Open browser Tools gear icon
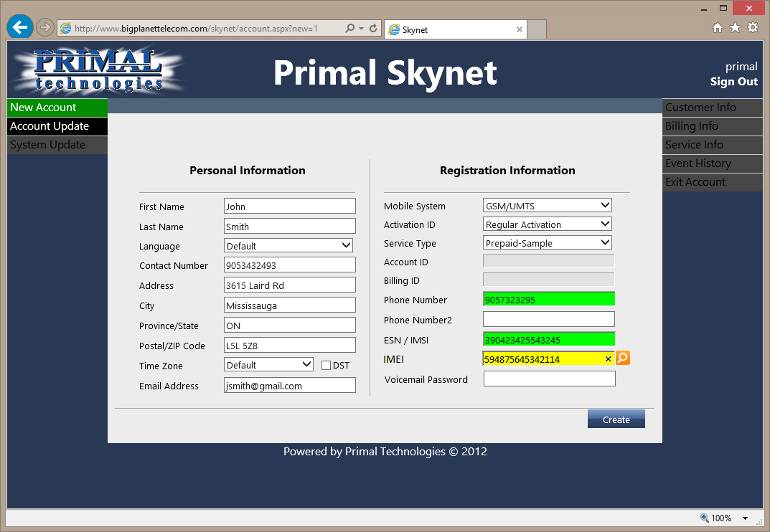This screenshot has height=532, width=770. point(753,27)
